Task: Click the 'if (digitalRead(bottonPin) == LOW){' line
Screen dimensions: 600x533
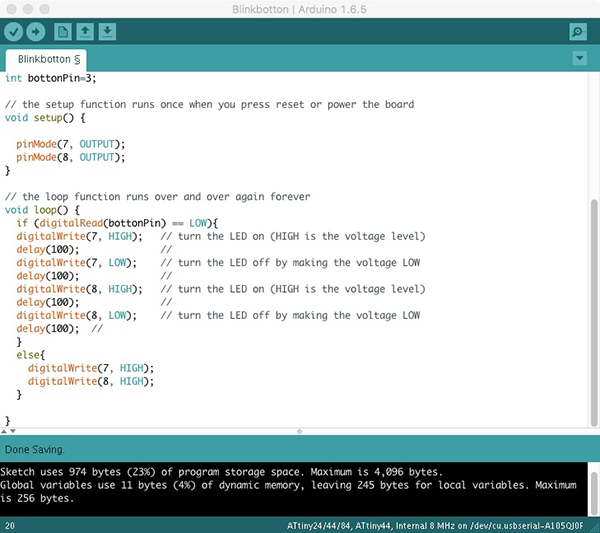Action: click(117, 223)
